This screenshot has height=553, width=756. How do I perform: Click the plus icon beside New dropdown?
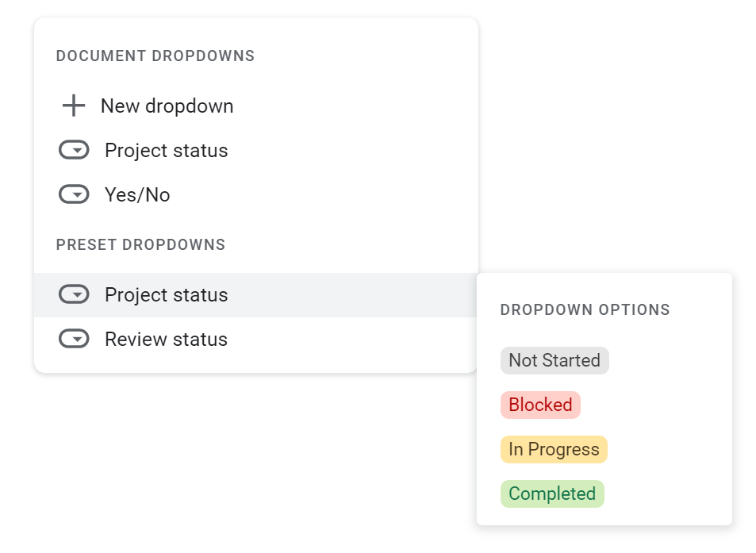[74, 106]
